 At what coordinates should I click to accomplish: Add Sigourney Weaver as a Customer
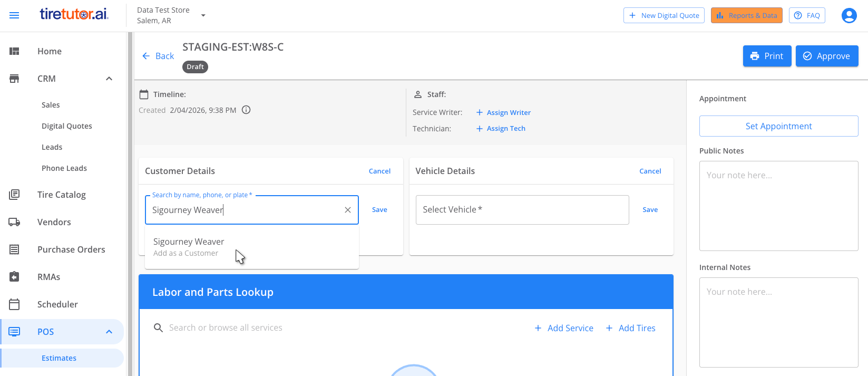point(252,247)
